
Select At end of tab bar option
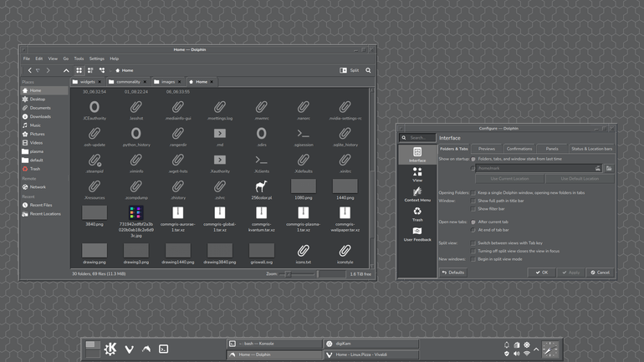(x=473, y=230)
